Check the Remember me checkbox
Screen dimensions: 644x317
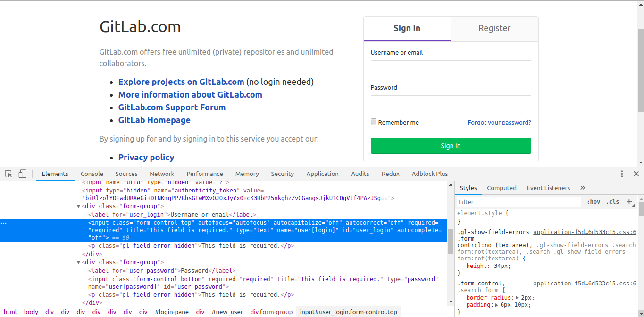pyautogui.click(x=374, y=122)
